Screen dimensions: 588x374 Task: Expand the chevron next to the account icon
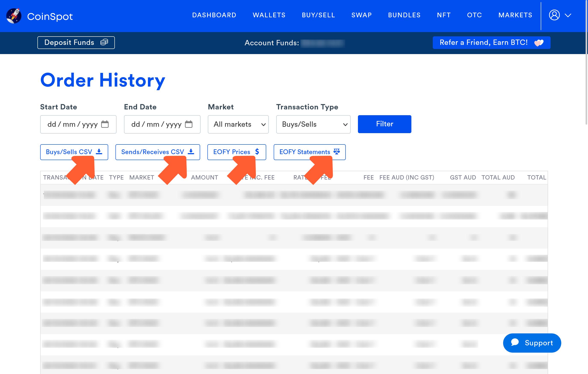[568, 15]
